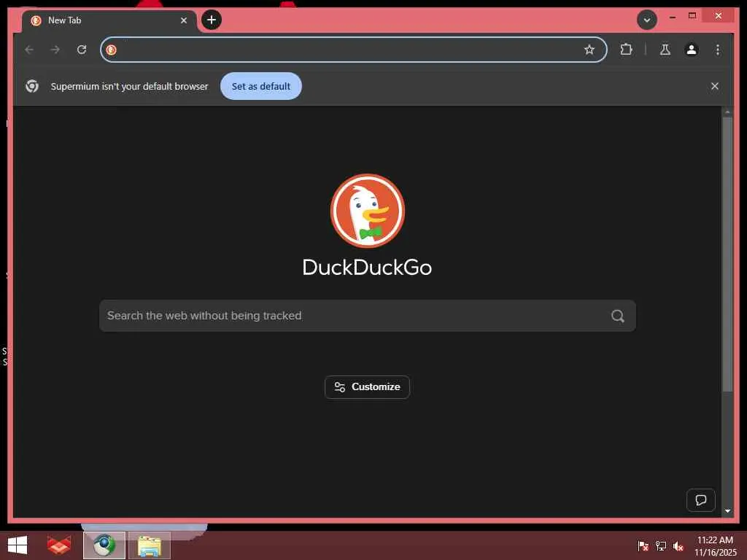
Task: Set Supermium as default browser
Action: click(x=261, y=86)
